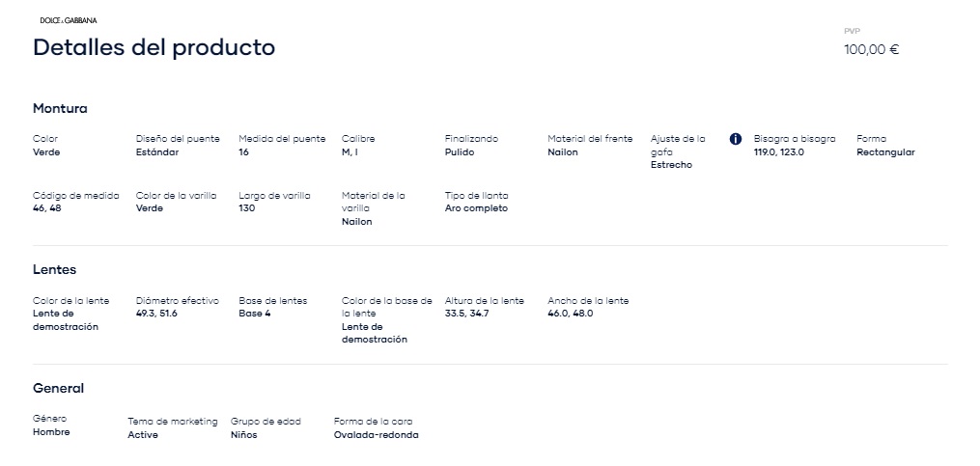Click the Base 4 lens base value
Screen dimensions: 980x466
click(x=254, y=314)
